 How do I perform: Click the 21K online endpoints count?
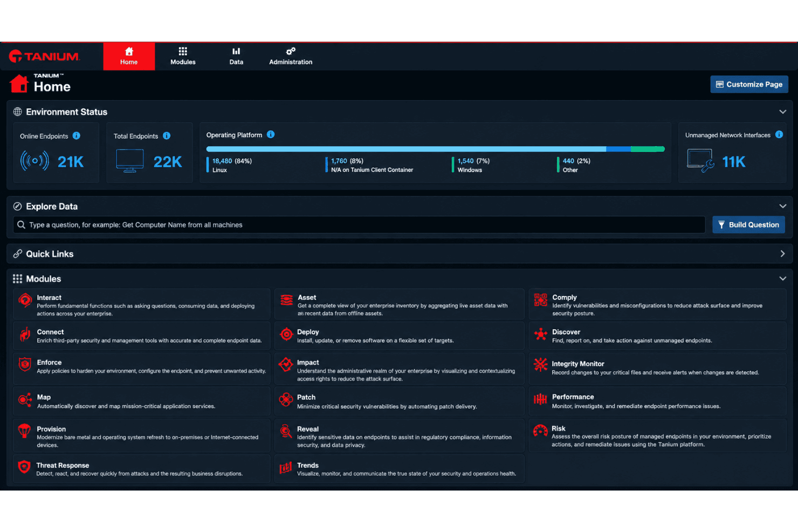pyautogui.click(x=71, y=162)
